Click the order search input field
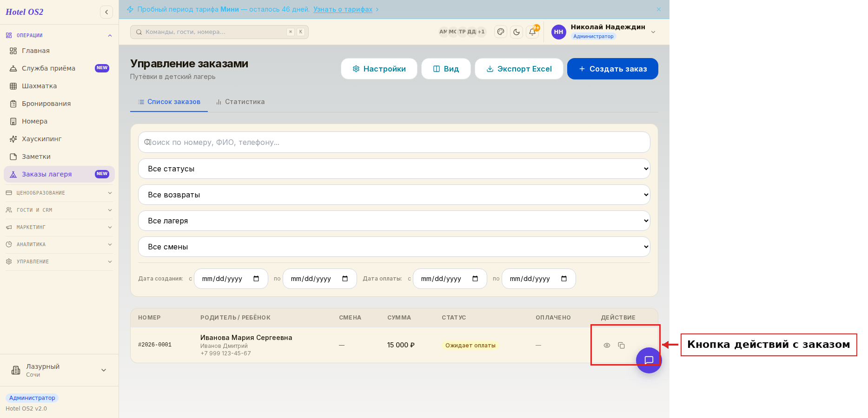 tap(394, 142)
